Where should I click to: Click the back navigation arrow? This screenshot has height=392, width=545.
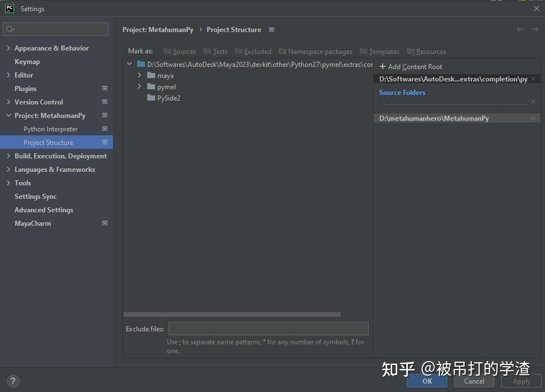(521, 29)
